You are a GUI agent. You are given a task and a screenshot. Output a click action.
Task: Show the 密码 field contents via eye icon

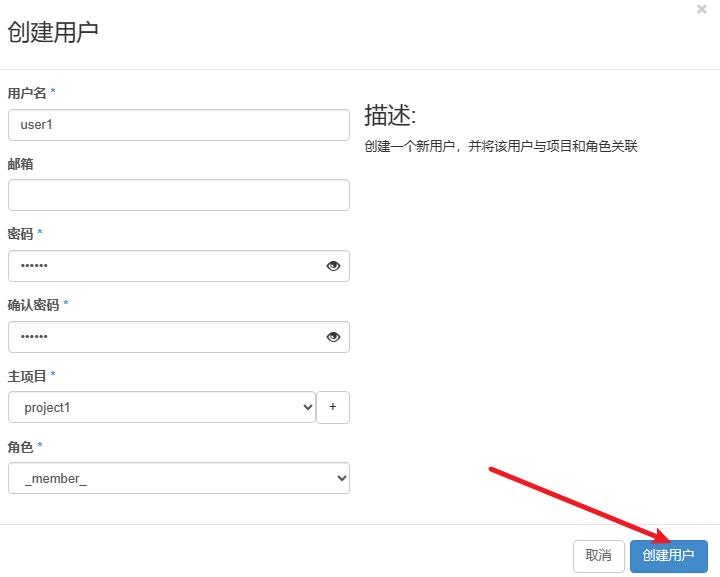point(333,266)
